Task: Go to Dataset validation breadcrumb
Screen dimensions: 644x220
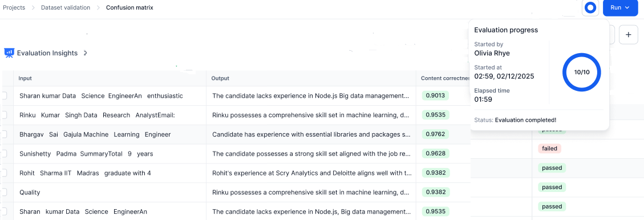Action: pyautogui.click(x=66, y=7)
